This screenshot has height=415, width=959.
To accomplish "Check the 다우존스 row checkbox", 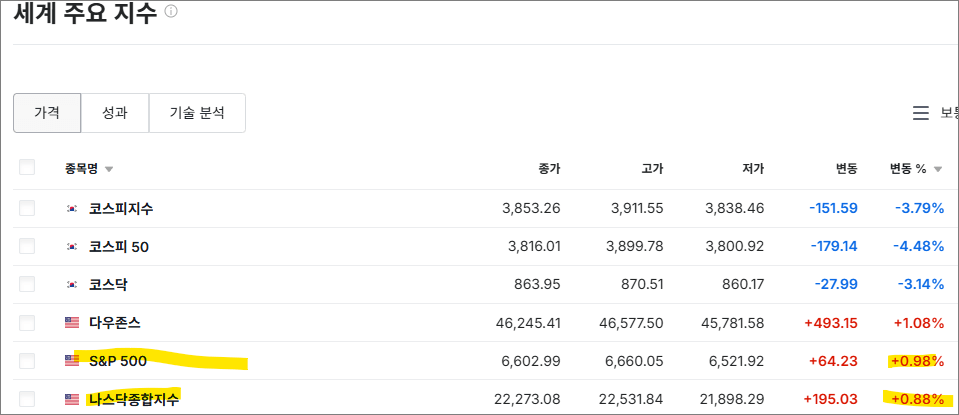I will coord(27,322).
